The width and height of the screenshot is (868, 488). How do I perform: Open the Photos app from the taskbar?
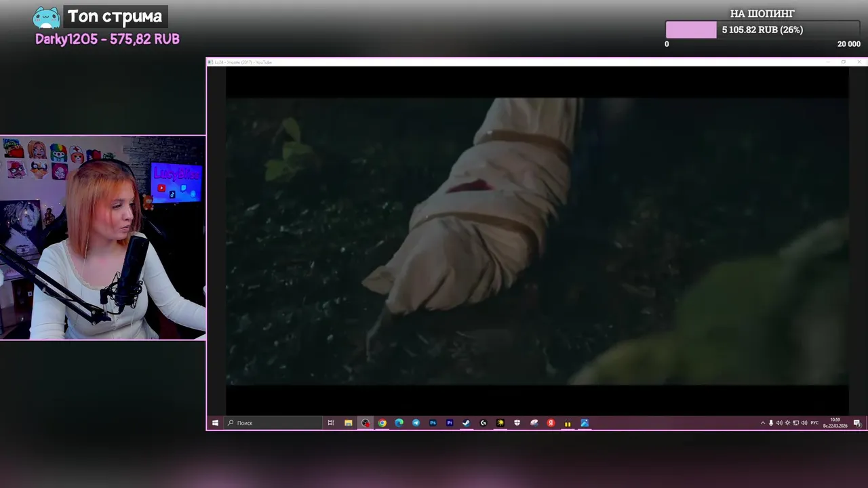click(585, 423)
